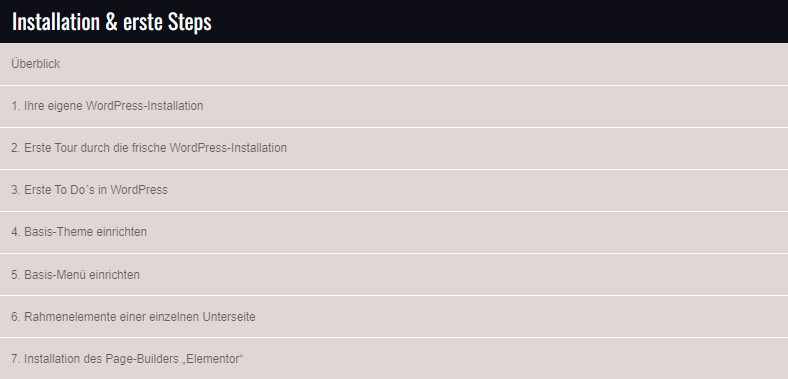Select the first To Do's lesson row

394,191
